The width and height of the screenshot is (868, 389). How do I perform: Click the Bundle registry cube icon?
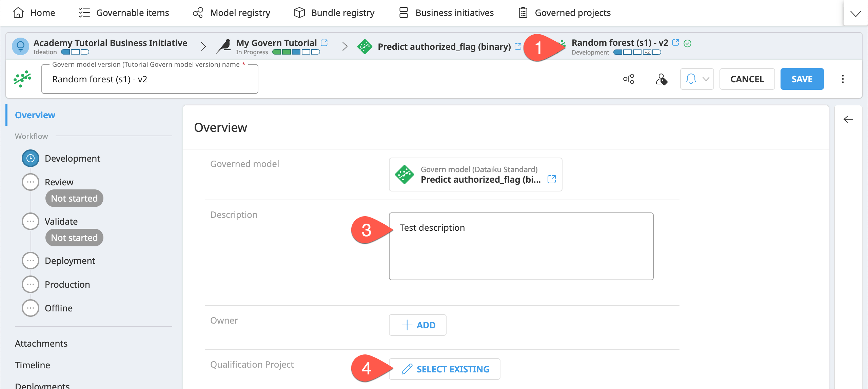pos(299,13)
